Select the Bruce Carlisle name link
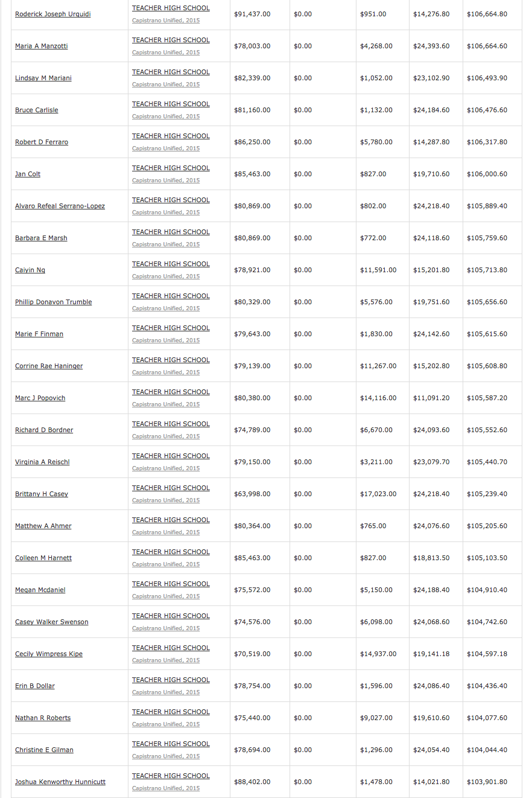 tap(36, 110)
